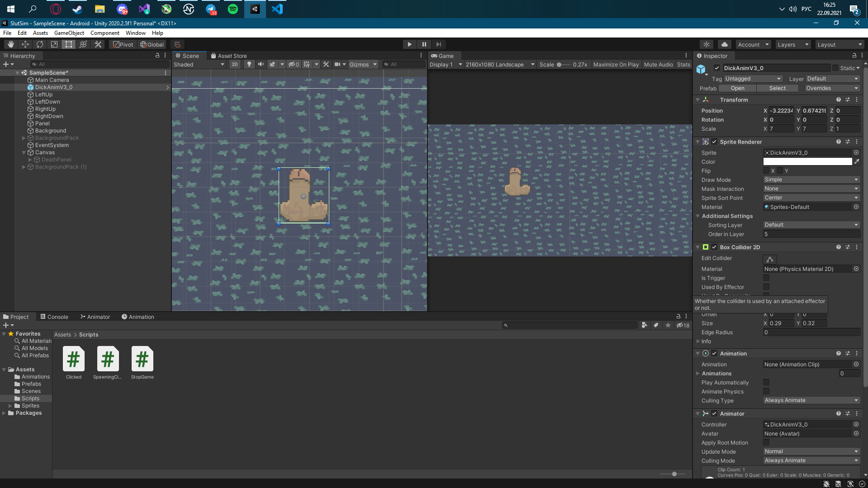Open the Mask Interaction dropdown
The height and width of the screenshot is (488, 868).
pos(811,189)
